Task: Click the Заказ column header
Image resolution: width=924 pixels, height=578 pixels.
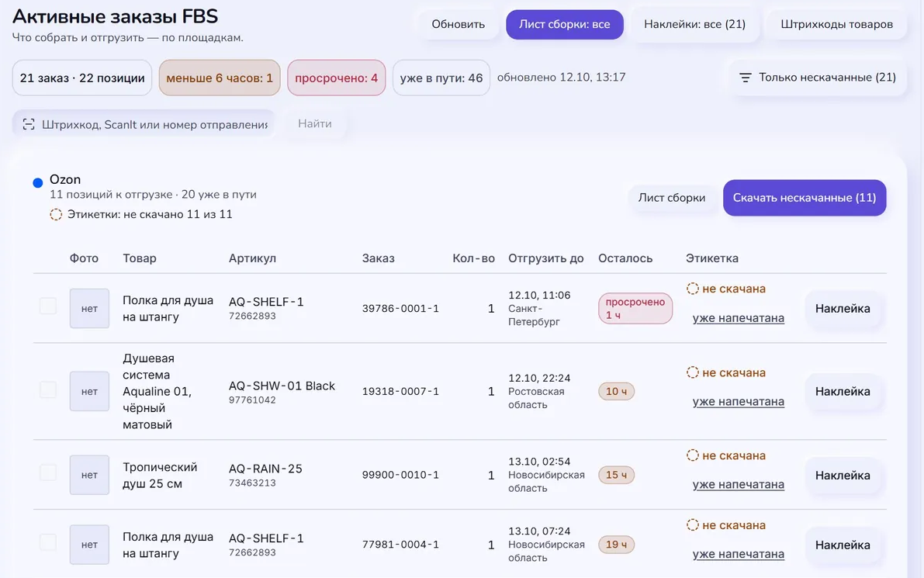Action: (x=379, y=258)
